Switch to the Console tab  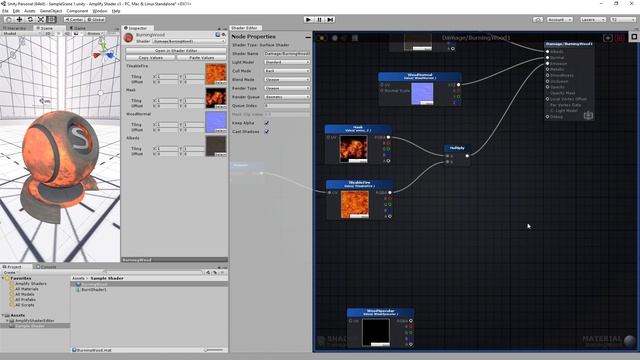[x=46, y=267]
